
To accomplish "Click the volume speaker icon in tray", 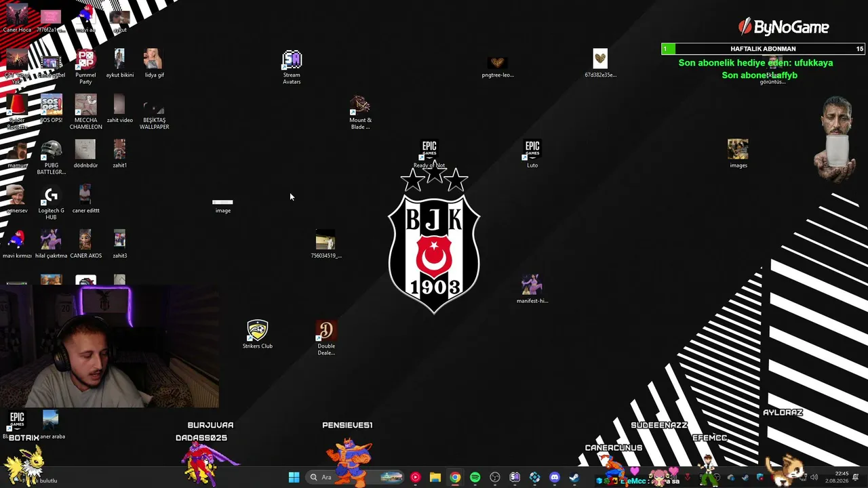I will [814, 477].
